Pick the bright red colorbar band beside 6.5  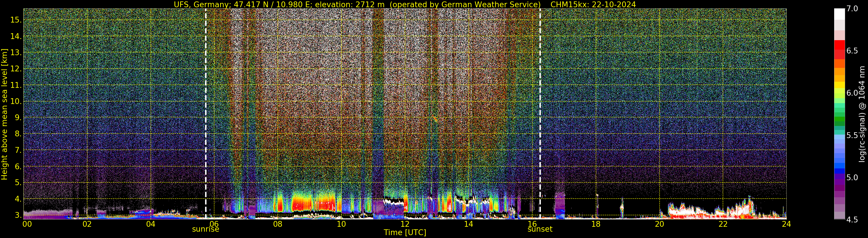(839, 45)
